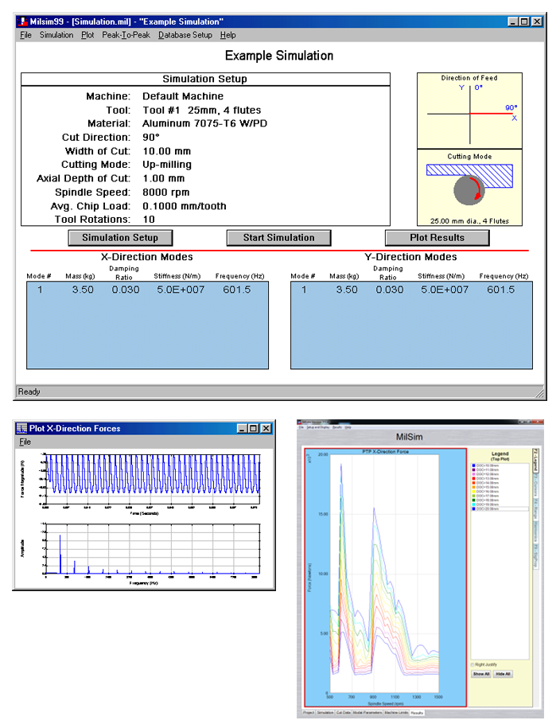Switch to the Cut Data tab
This screenshot has height=728, width=560.
click(343, 713)
